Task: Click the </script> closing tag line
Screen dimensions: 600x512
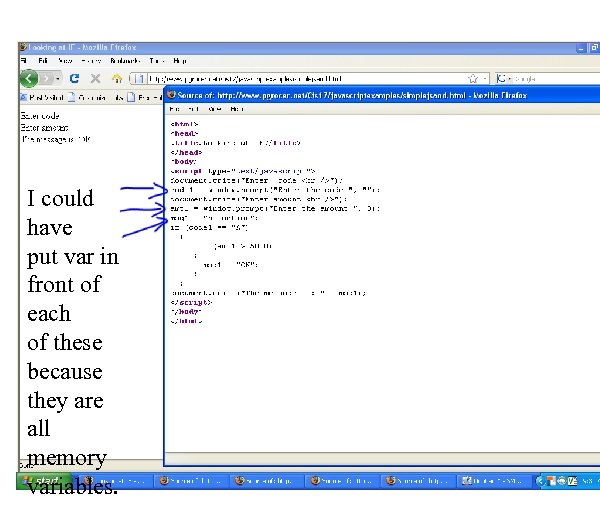Action: point(191,302)
